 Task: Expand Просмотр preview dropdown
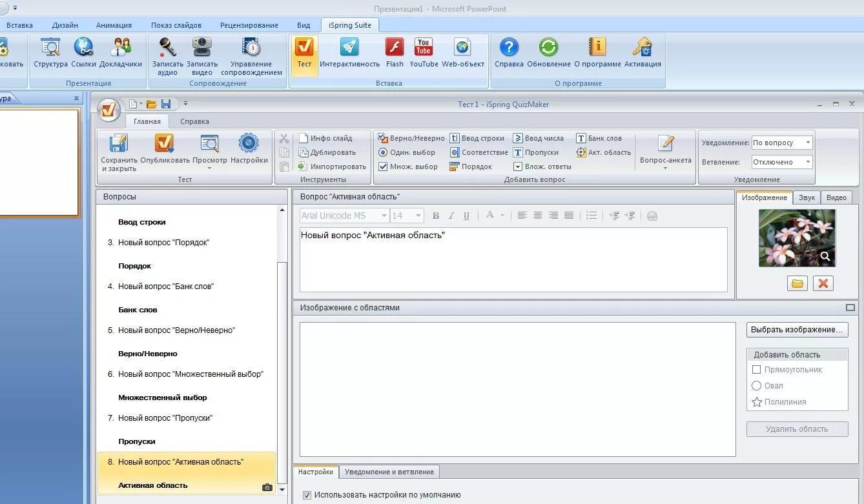coord(210,168)
